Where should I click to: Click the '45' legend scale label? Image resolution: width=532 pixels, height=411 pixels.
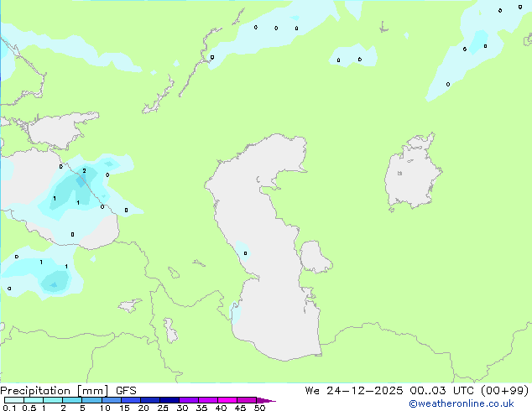[x=240, y=408]
